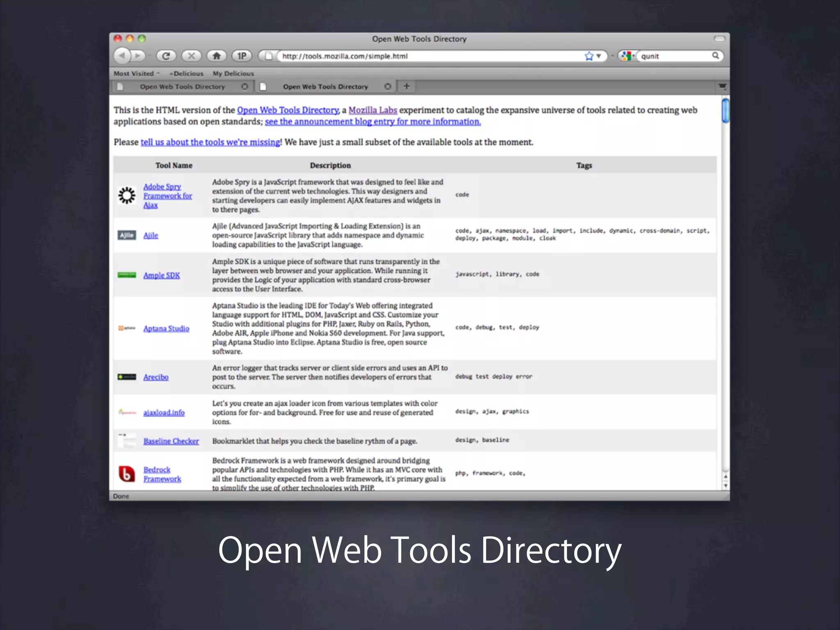Image resolution: width=840 pixels, height=630 pixels.
Task: Click the Arecibo logo thumbnail
Action: (x=127, y=377)
